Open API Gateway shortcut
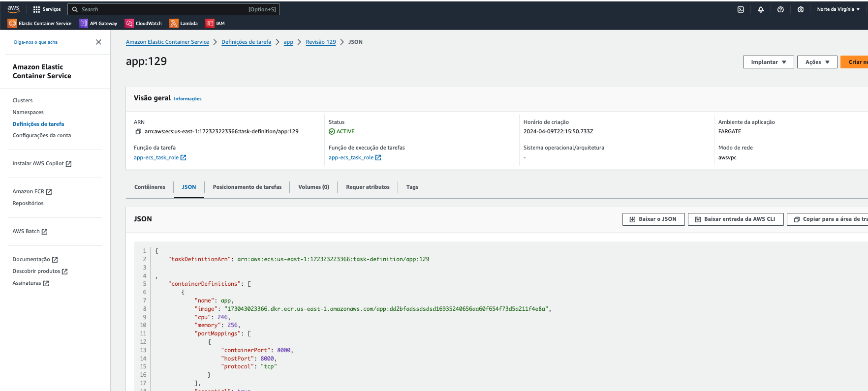This screenshot has height=391, width=868. click(x=98, y=23)
